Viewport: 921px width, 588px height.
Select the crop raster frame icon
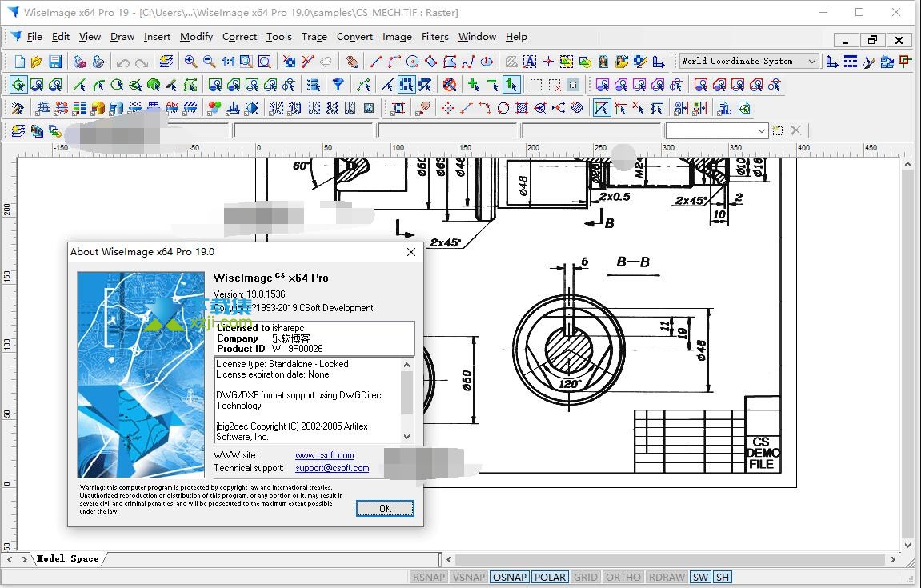click(x=398, y=108)
